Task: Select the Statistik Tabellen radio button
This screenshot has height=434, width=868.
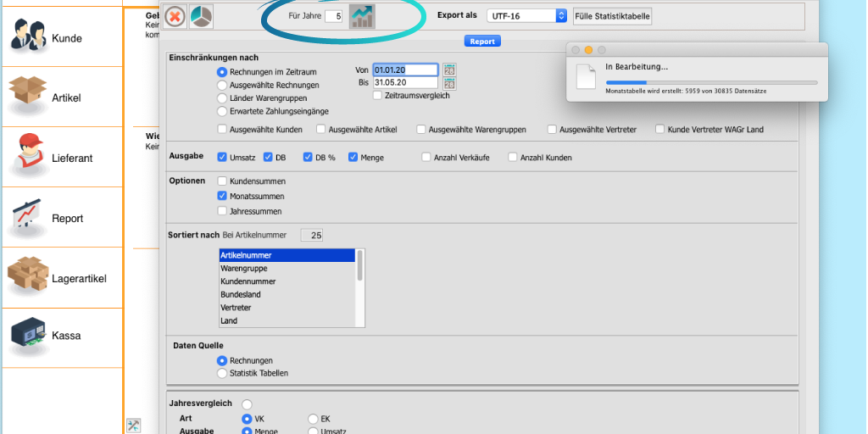Action: pos(222,373)
